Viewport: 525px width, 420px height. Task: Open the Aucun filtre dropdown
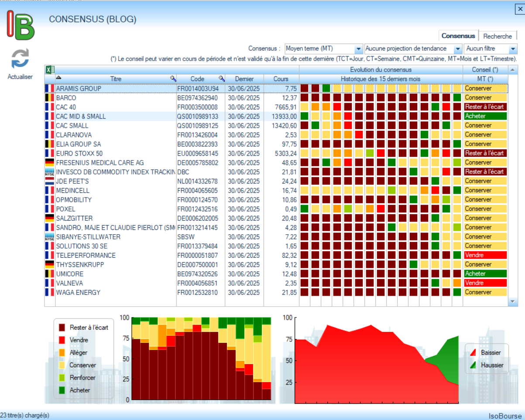[x=513, y=49]
